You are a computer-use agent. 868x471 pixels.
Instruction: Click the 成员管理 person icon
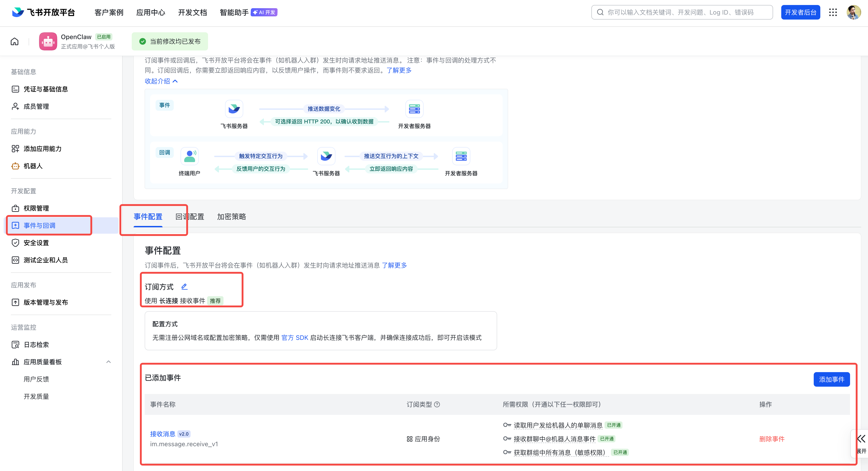15,106
